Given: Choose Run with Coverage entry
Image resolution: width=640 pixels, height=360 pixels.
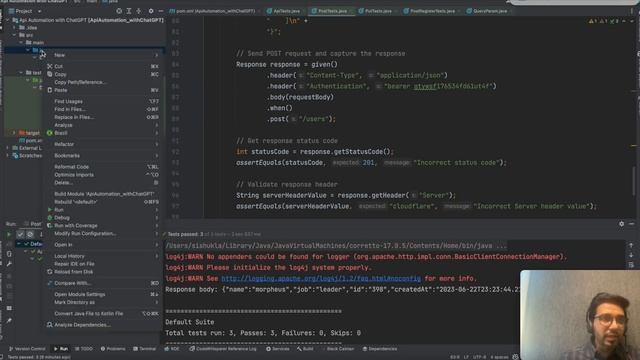Looking at the screenshot, I should [x=102, y=226].
